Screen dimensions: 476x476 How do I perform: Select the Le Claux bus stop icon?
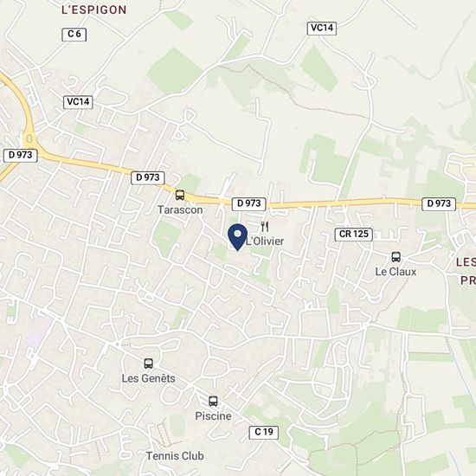click(396, 257)
